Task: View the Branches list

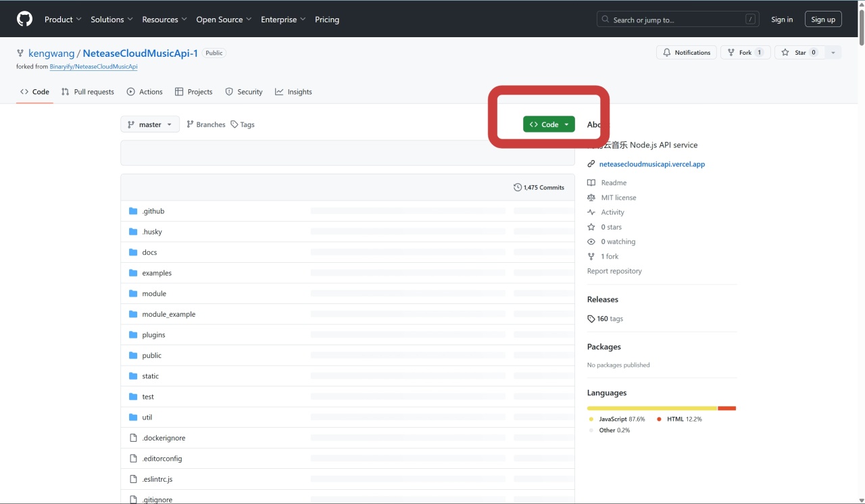Action: 206,124
